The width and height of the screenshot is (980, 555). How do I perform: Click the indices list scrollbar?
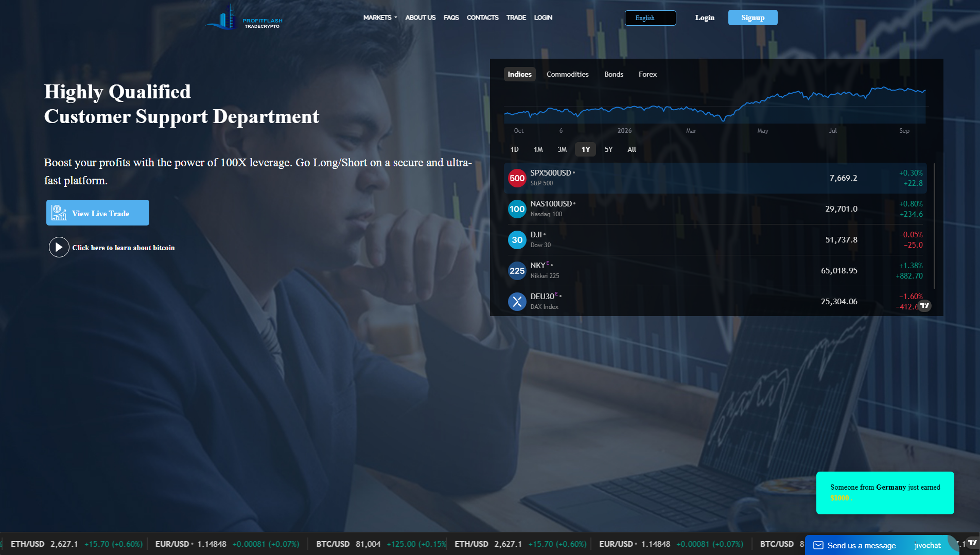[x=934, y=226]
